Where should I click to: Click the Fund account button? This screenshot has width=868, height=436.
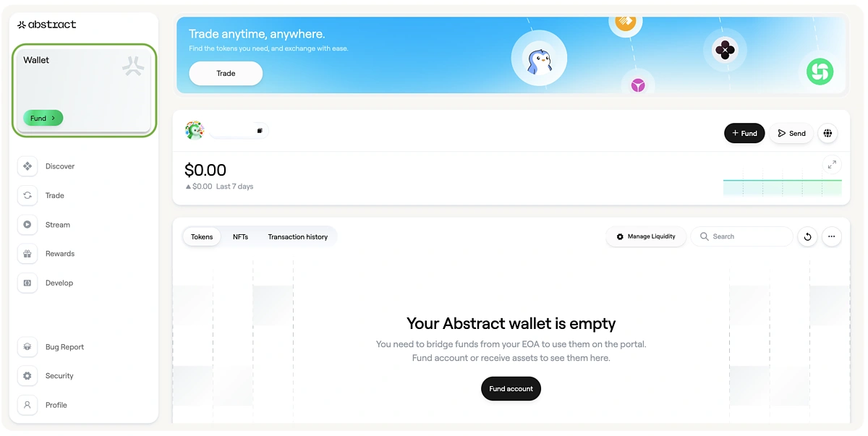(x=511, y=389)
